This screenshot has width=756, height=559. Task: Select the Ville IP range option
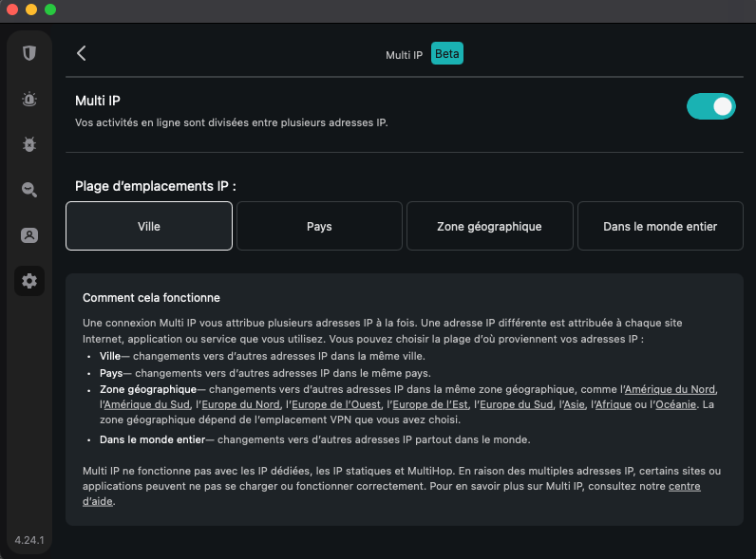click(149, 226)
